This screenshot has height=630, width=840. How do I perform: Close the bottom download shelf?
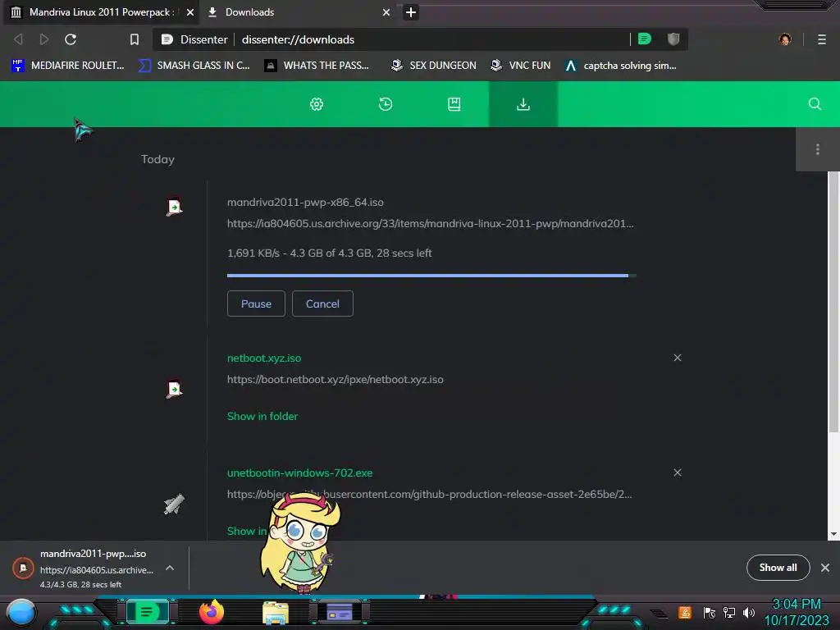click(825, 568)
